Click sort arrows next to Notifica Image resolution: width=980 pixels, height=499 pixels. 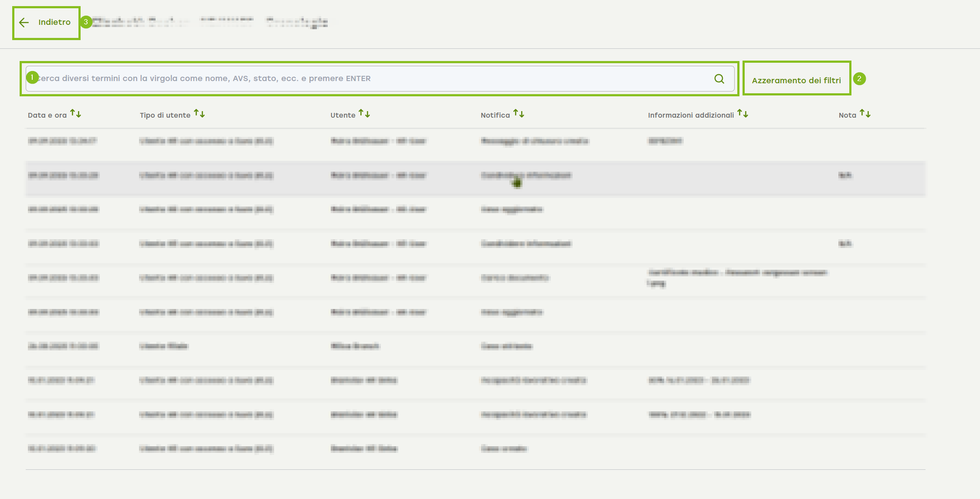[x=519, y=114]
